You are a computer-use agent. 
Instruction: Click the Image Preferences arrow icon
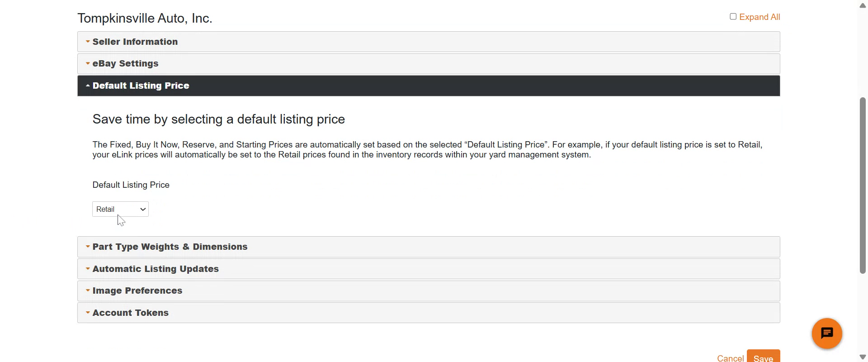[88, 291]
